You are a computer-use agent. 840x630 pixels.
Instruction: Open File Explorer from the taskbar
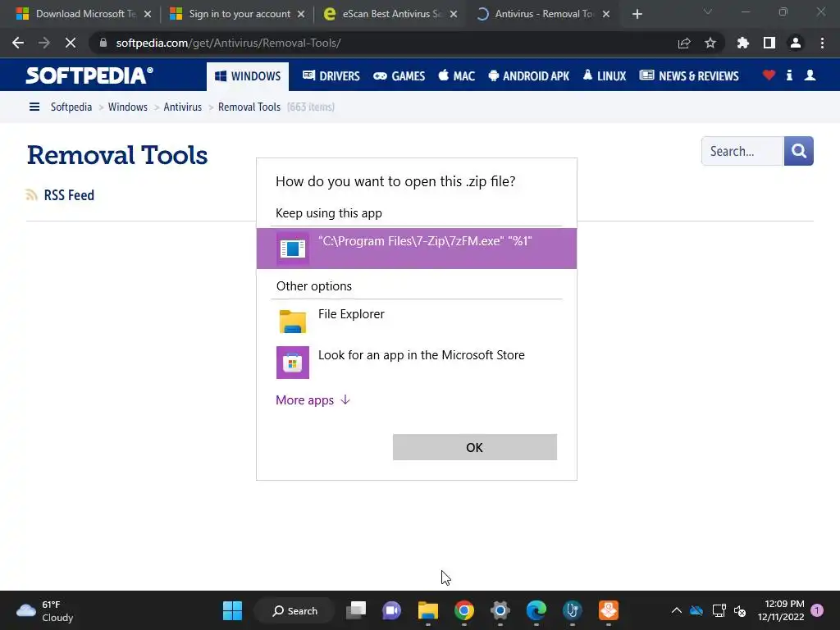coord(428,610)
